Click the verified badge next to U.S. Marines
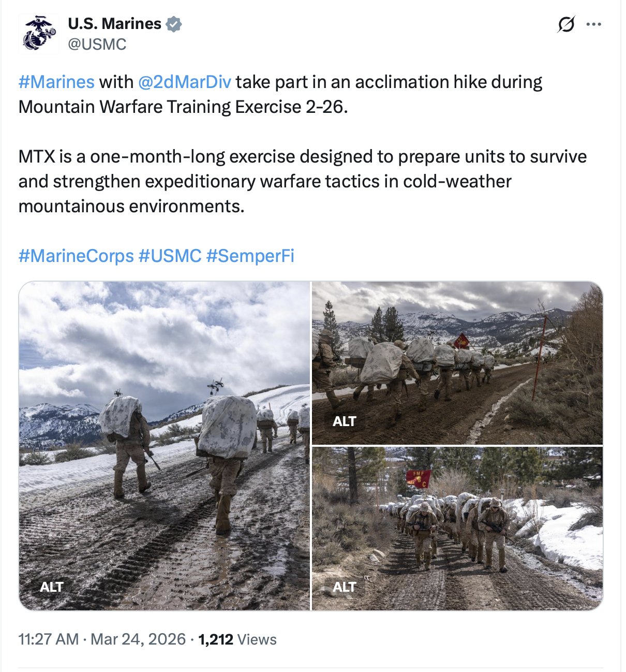This screenshot has width=626, height=672. (174, 24)
